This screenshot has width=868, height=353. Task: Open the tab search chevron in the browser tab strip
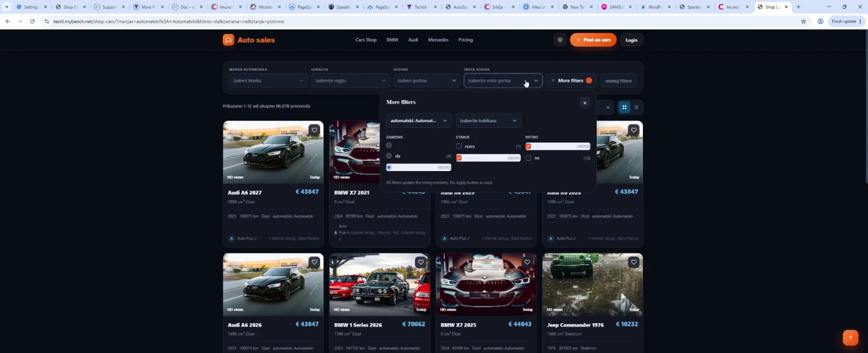(x=7, y=7)
